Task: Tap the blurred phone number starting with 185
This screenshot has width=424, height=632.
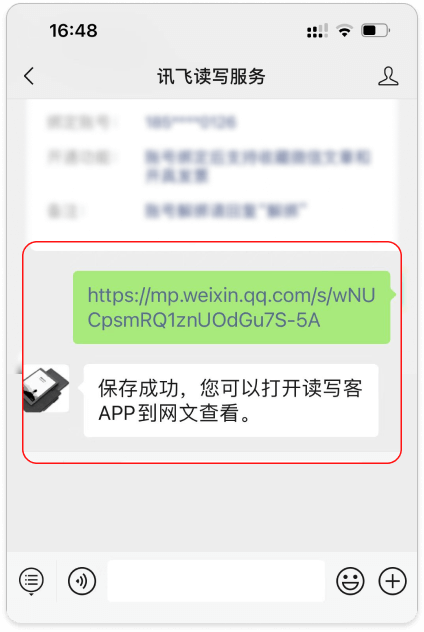Action: click(x=191, y=122)
